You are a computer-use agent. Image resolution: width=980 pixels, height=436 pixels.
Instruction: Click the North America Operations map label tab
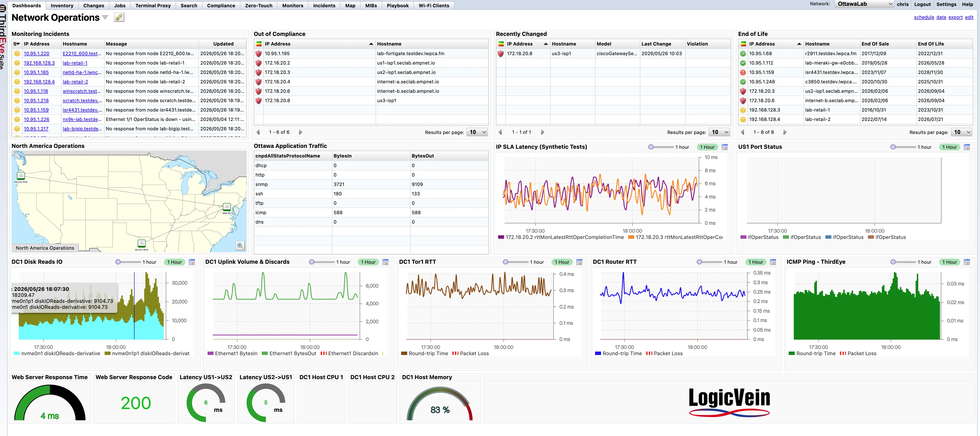(x=45, y=248)
